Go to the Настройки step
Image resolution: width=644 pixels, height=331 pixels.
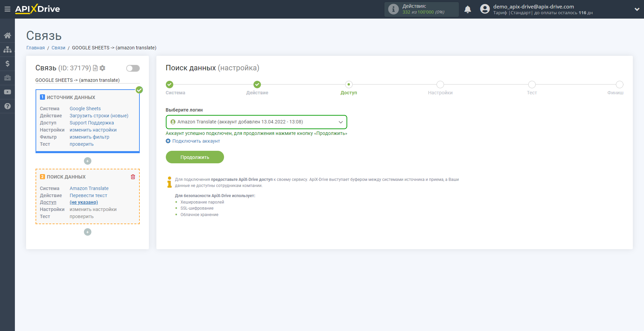(x=440, y=85)
